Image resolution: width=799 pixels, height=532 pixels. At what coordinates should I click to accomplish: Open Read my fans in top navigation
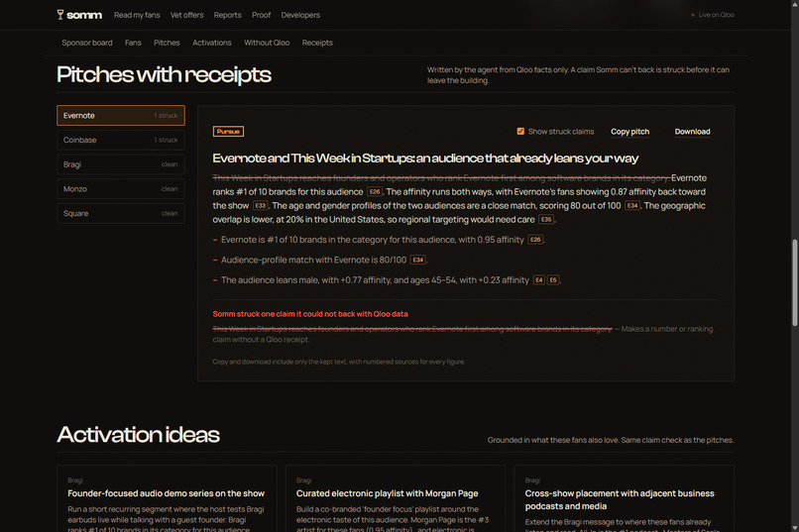tap(137, 15)
